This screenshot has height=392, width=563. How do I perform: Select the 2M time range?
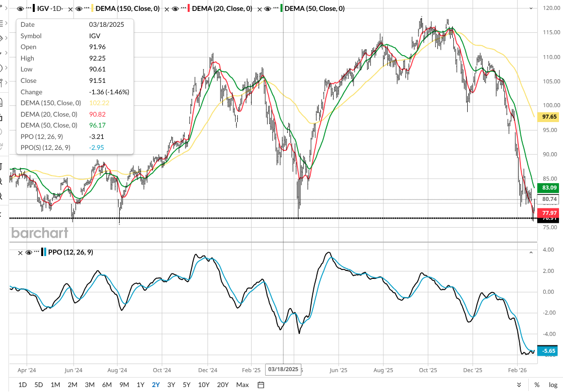72,385
